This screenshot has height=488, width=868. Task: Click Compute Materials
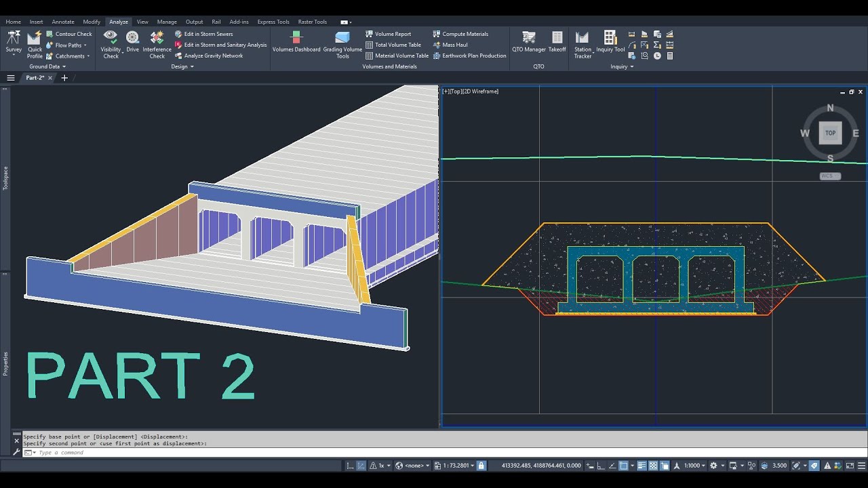(x=460, y=34)
